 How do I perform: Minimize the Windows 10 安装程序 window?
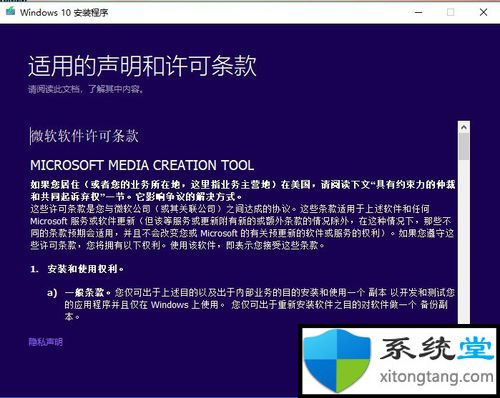point(419,12)
